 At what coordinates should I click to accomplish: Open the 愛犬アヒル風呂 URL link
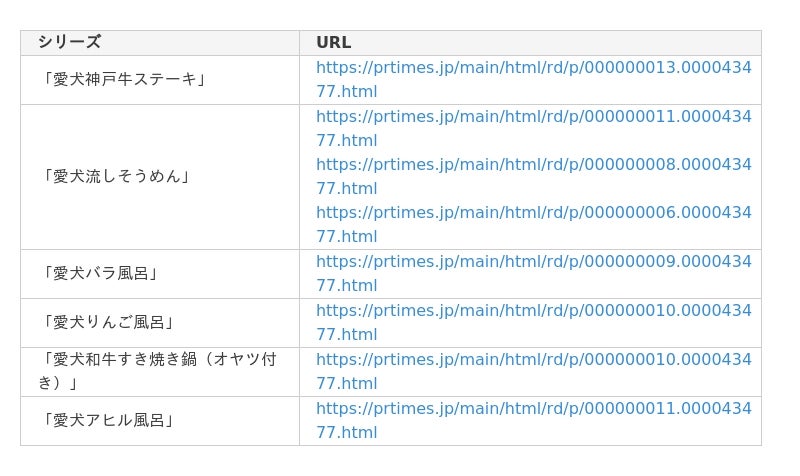(x=533, y=409)
